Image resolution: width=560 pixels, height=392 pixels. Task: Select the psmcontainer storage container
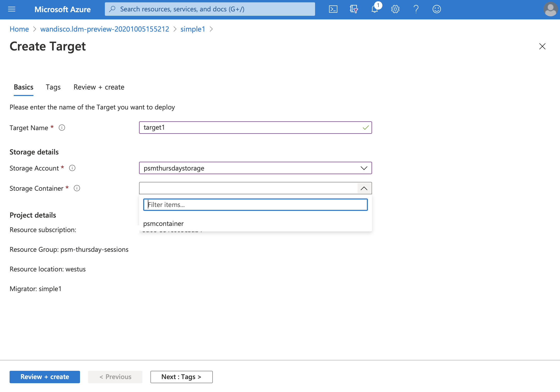[164, 223]
